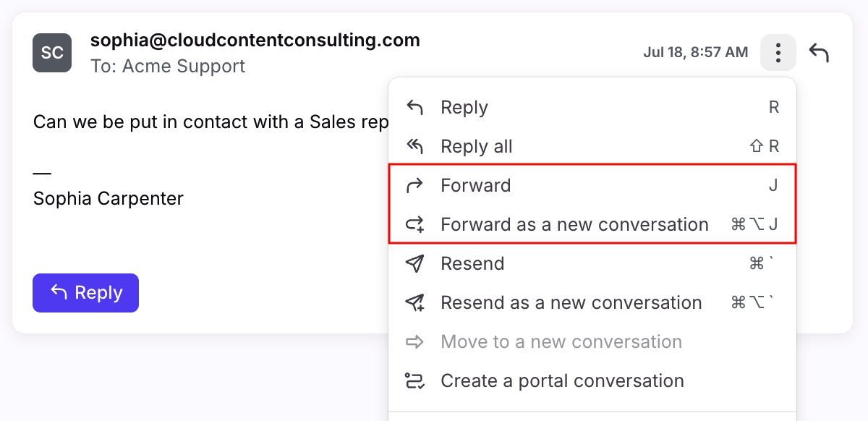The image size is (868, 421).
Task: Click the Resend paper plane icon
Action: point(414,264)
